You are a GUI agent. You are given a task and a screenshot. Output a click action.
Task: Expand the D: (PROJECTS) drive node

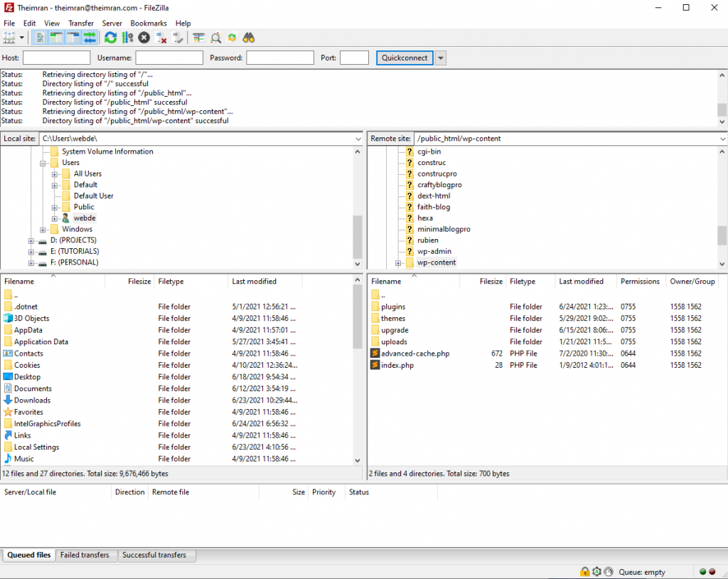[31, 240]
